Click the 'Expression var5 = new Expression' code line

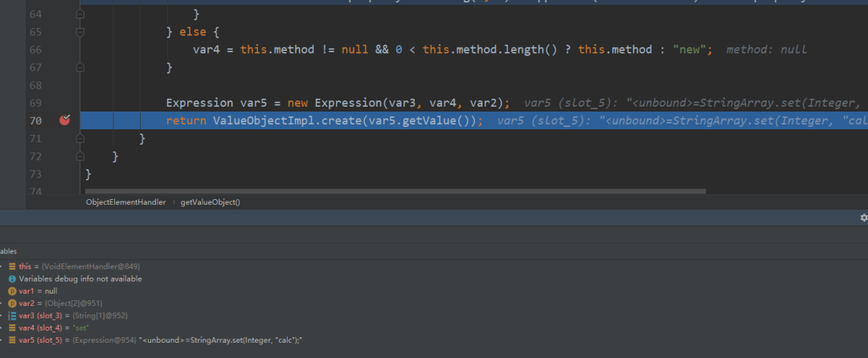(338, 103)
